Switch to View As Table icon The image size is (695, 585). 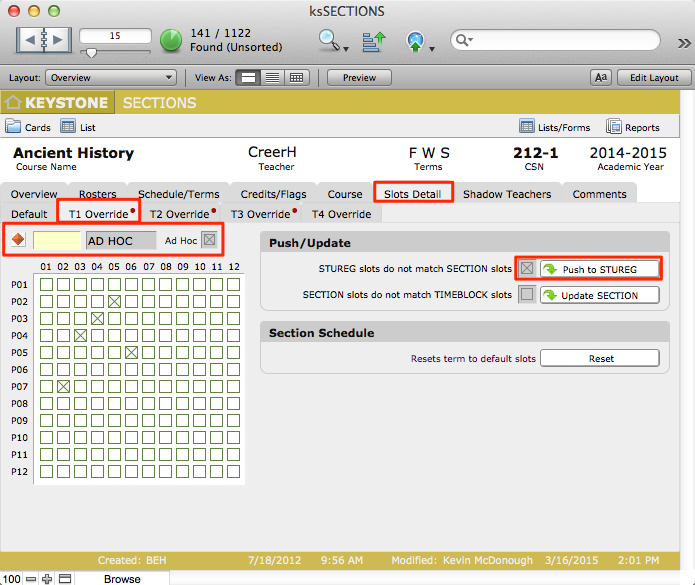click(x=296, y=78)
